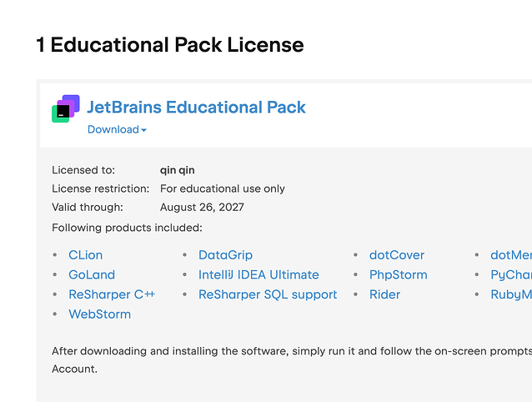This screenshot has height=417, width=532.
Task: Click the DataGrip link
Action: click(x=226, y=255)
